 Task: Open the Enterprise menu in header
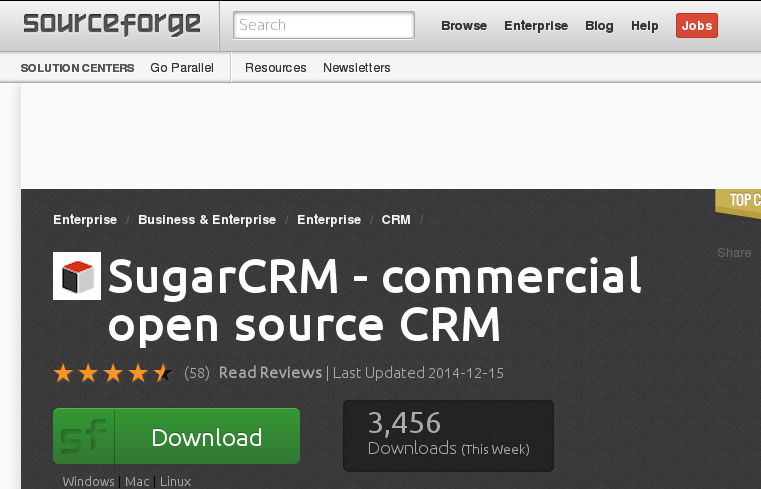point(536,26)
